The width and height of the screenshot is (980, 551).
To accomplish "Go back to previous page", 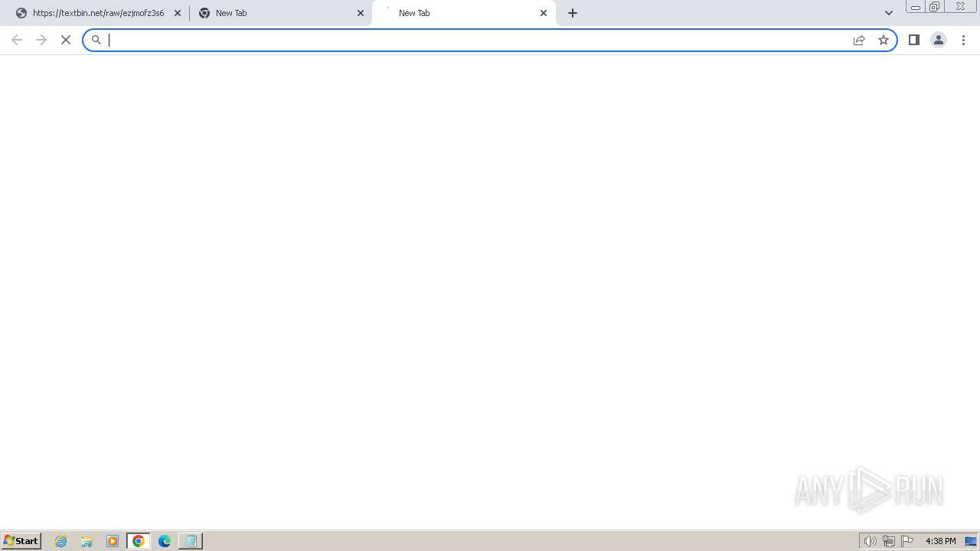I will coord(17,40).
